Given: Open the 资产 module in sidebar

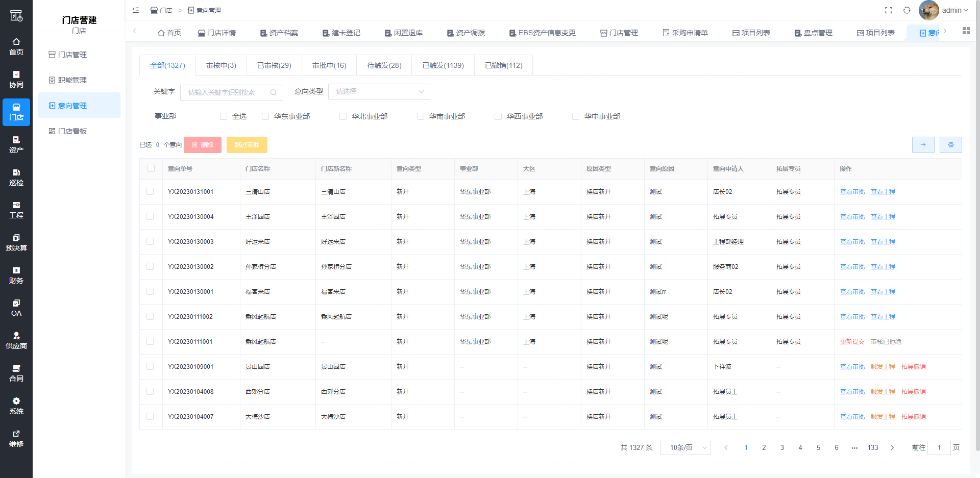Looking at the screenshot, I should pos(16,144).
